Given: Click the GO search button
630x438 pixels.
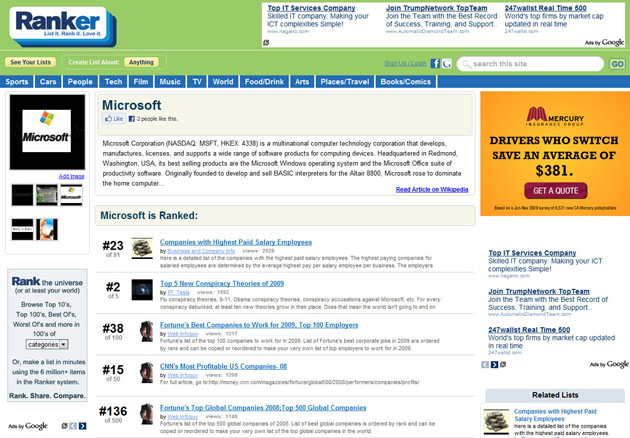Looking at the screenshot, I should pos(617,64).
